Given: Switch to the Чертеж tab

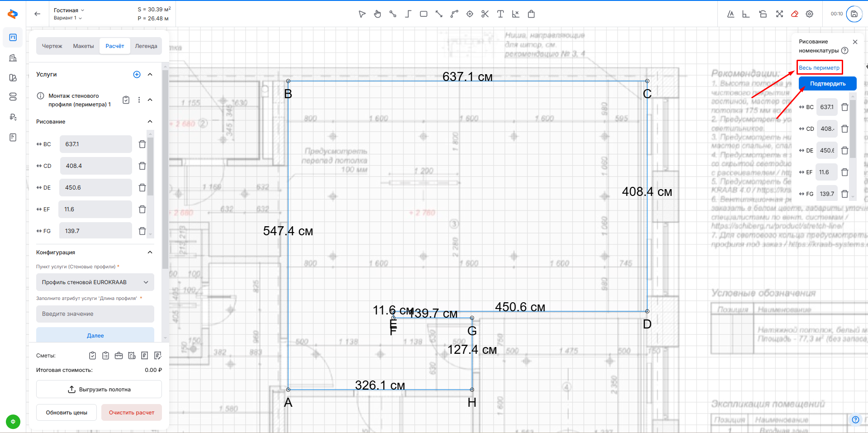Looking at the screenshot, I should [52, 46].
